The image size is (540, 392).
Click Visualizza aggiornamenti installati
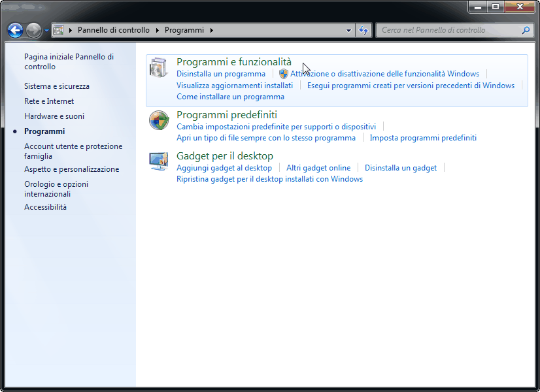tap(235, 86)
